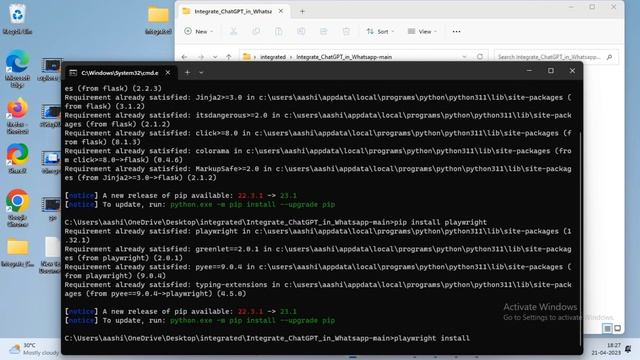Open the See more ellipsis menu
The width and height of the screenshot is (640, 360).
click(x=456, y=31)
